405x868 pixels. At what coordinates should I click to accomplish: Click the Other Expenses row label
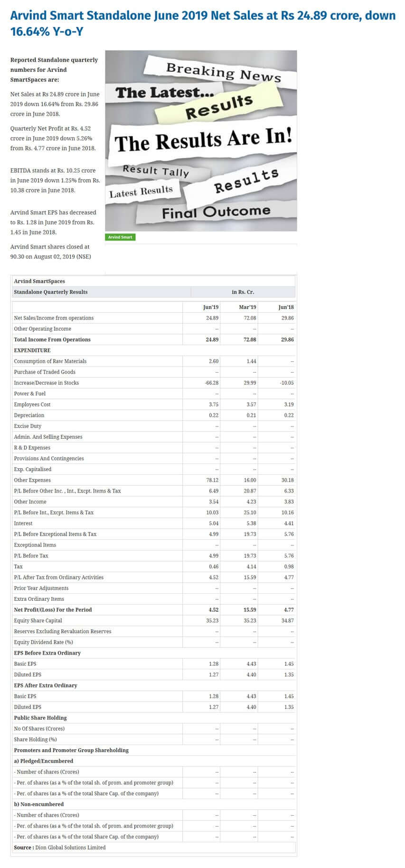(x=32, y=480)
